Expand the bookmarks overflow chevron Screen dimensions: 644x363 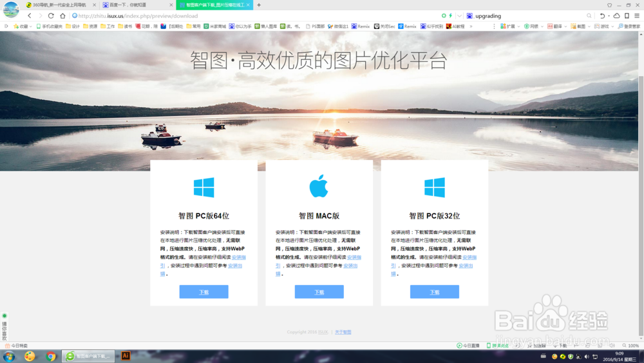471,26
